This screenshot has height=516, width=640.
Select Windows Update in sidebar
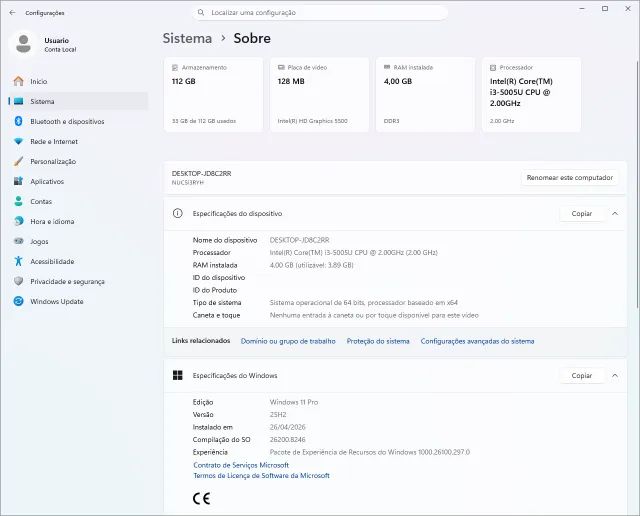pos(78,301)
